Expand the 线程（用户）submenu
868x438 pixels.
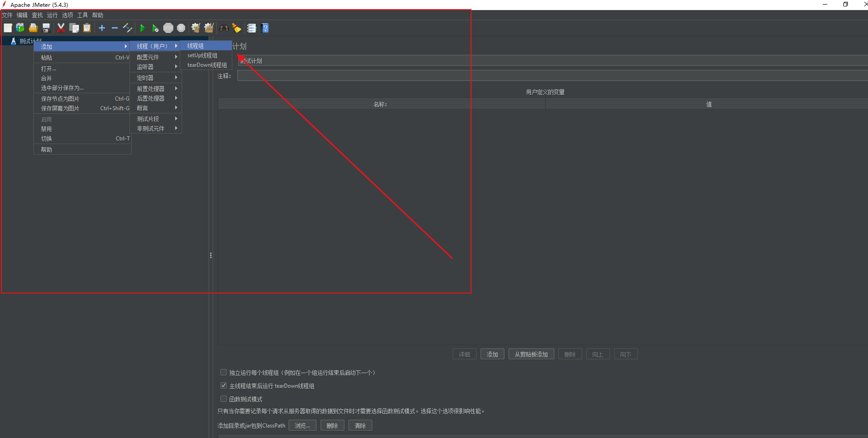point(156,46)
